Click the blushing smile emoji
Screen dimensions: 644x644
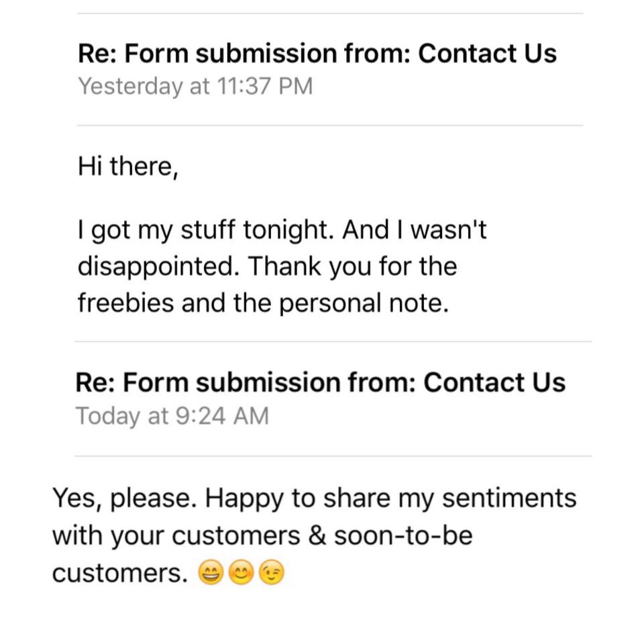[x=241, y=574]
